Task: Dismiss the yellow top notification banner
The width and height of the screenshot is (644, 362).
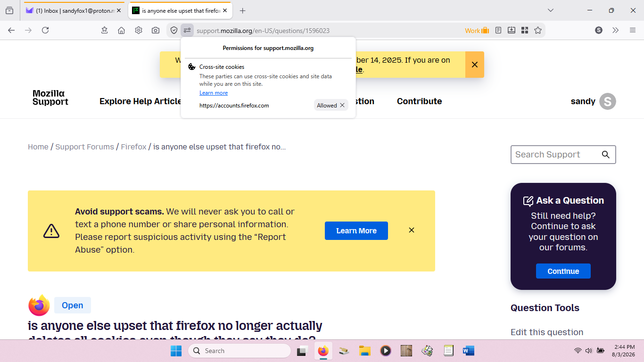Action: tap(475, 65)
